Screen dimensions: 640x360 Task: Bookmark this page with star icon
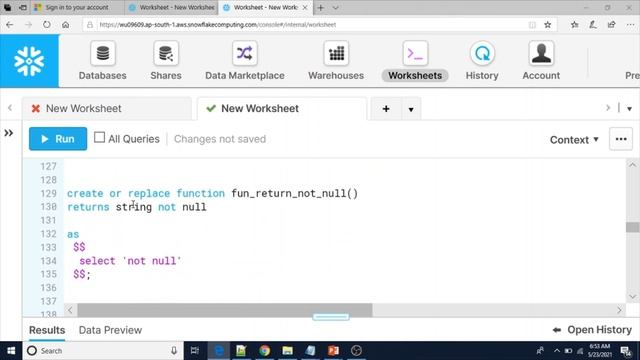[x=548, y=25]
